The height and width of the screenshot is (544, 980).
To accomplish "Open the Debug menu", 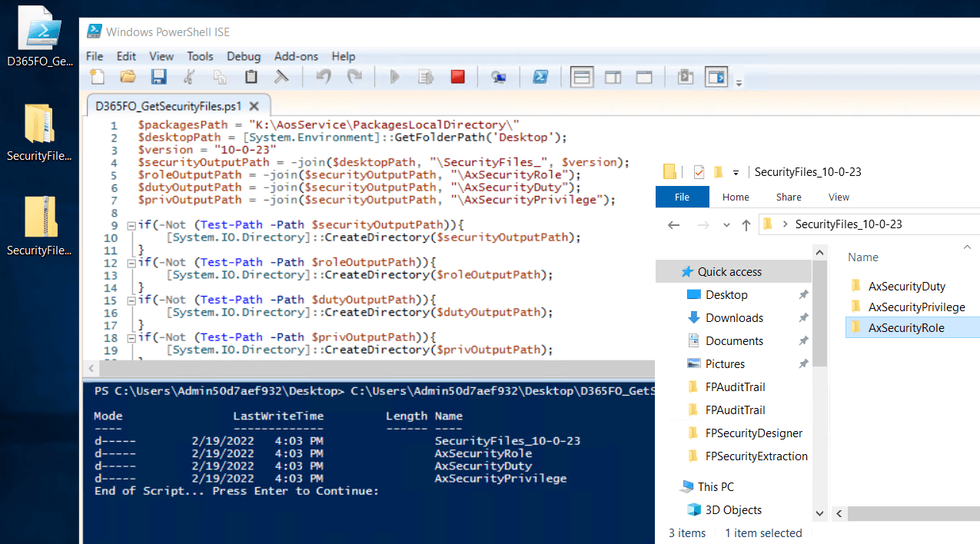I will point(244,56).
